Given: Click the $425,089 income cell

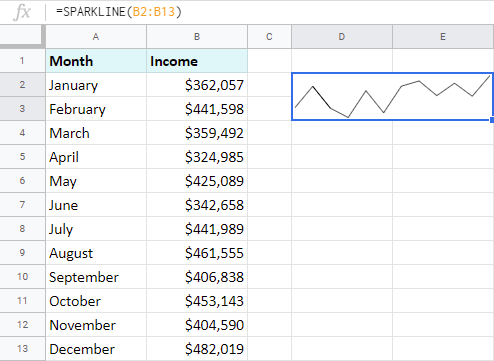Looking at the screenshot, I should [197, 181].
